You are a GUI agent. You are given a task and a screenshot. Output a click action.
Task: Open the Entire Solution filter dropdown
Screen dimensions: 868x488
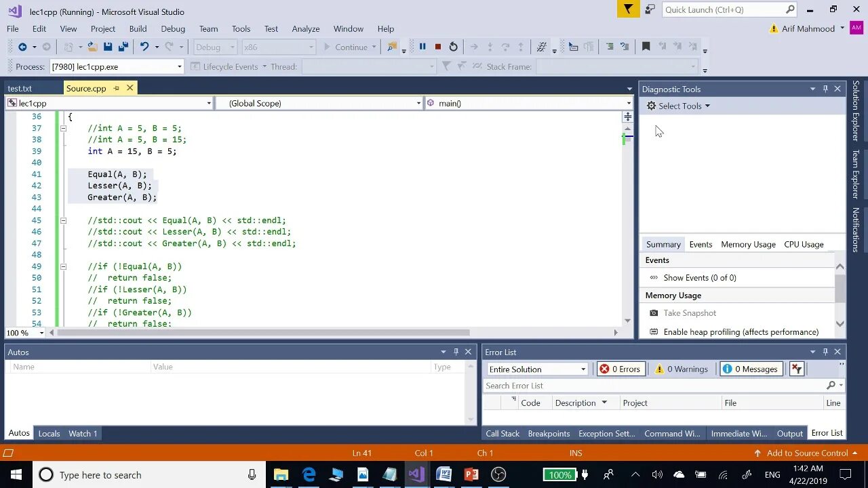click(583, 369)
